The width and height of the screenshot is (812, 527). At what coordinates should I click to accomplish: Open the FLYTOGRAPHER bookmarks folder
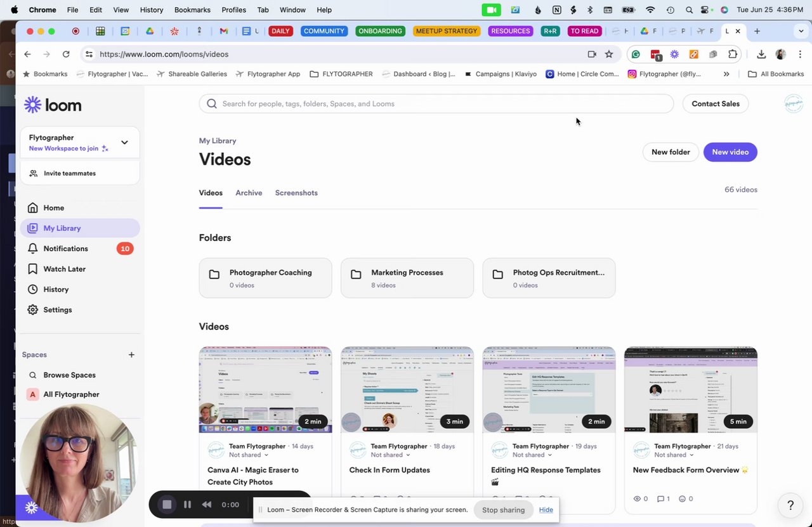341,74
